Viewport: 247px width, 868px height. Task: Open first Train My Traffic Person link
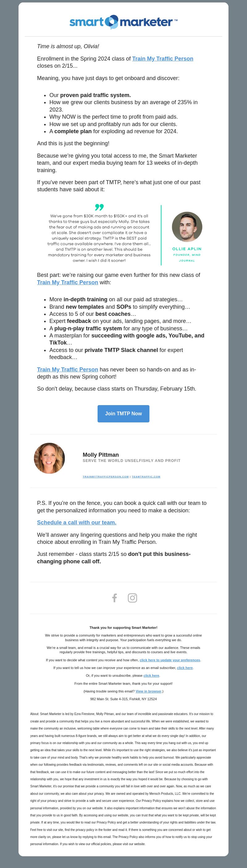162,59
